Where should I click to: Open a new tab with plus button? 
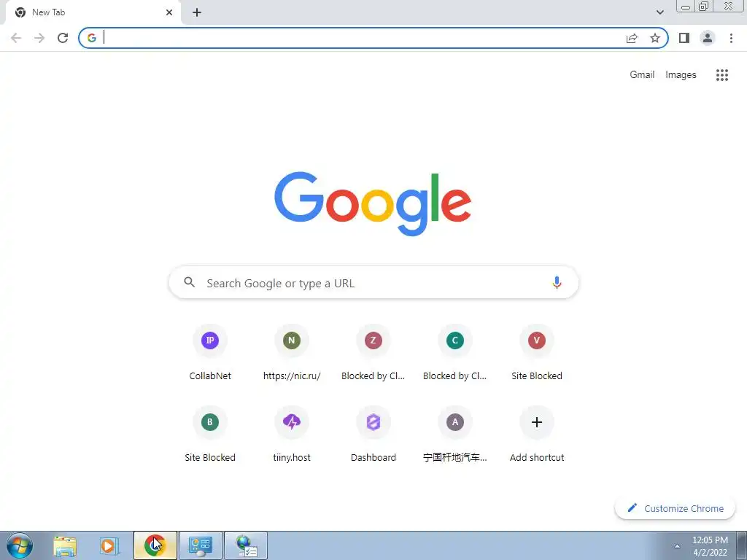[x=197, y=12]
